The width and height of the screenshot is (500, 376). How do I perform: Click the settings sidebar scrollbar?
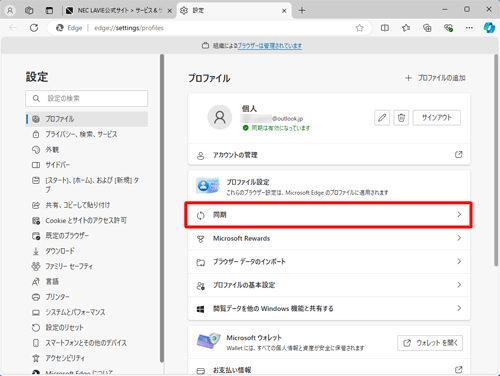click(x=162, y=208)
